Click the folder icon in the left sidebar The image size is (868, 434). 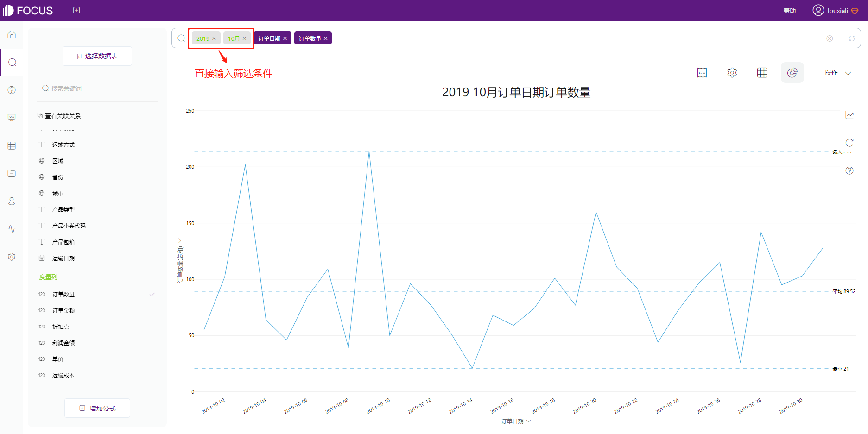click(12, 173)
